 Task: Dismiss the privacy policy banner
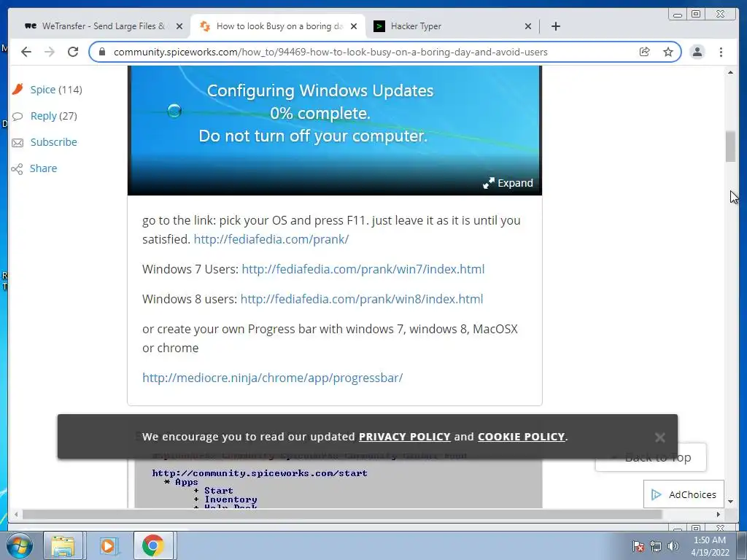point(659,437)
